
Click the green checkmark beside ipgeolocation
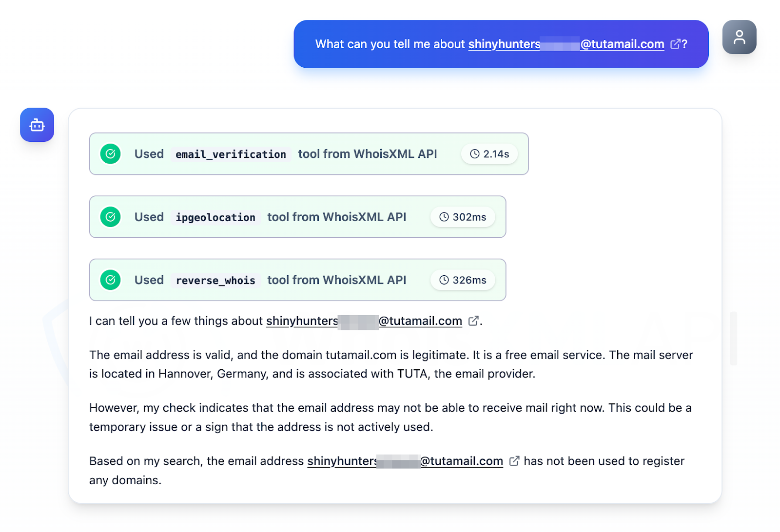tap(111, 217)
